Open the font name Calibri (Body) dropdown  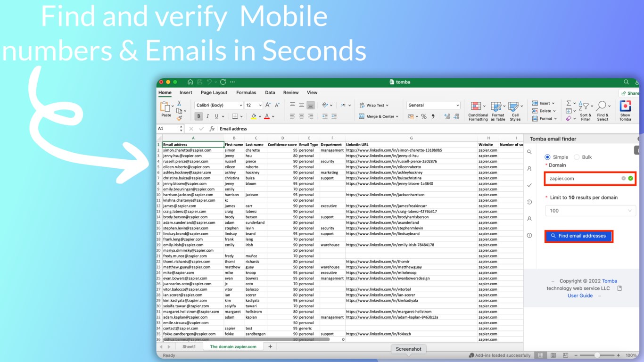(219, 105)
